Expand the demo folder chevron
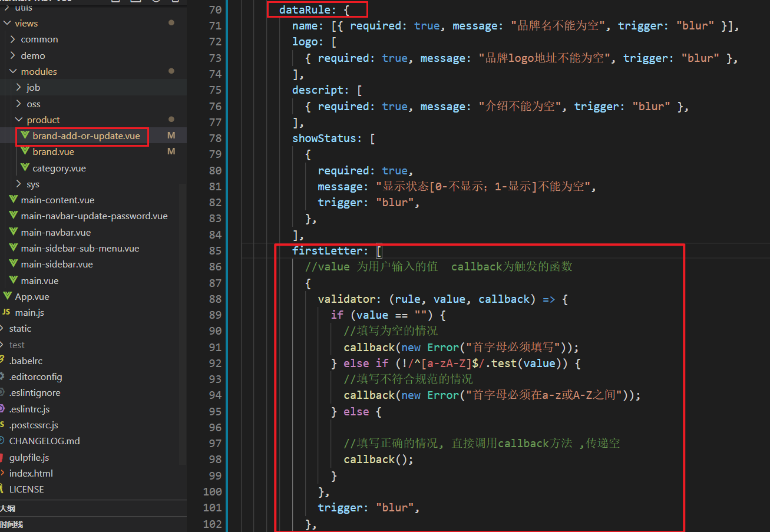The height and width of the screenshot is (532, 770). click(13, 55)
